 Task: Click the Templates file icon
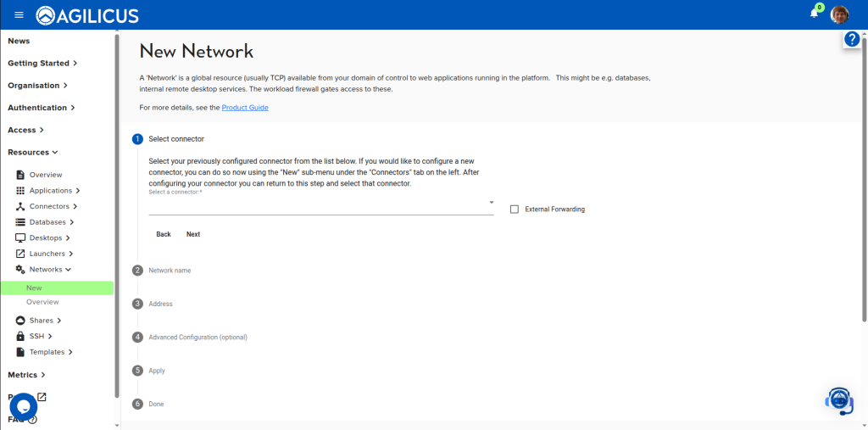point(20,352)
